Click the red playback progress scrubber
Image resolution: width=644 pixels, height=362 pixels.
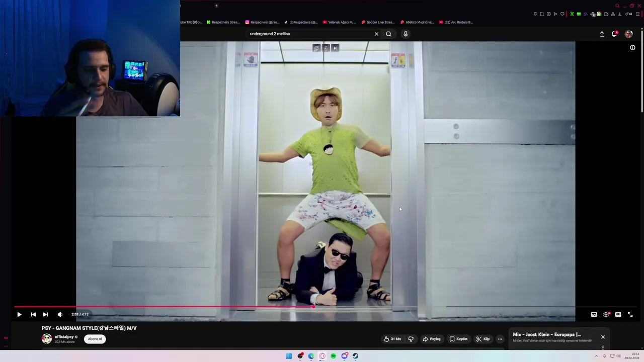click(313, 306)
